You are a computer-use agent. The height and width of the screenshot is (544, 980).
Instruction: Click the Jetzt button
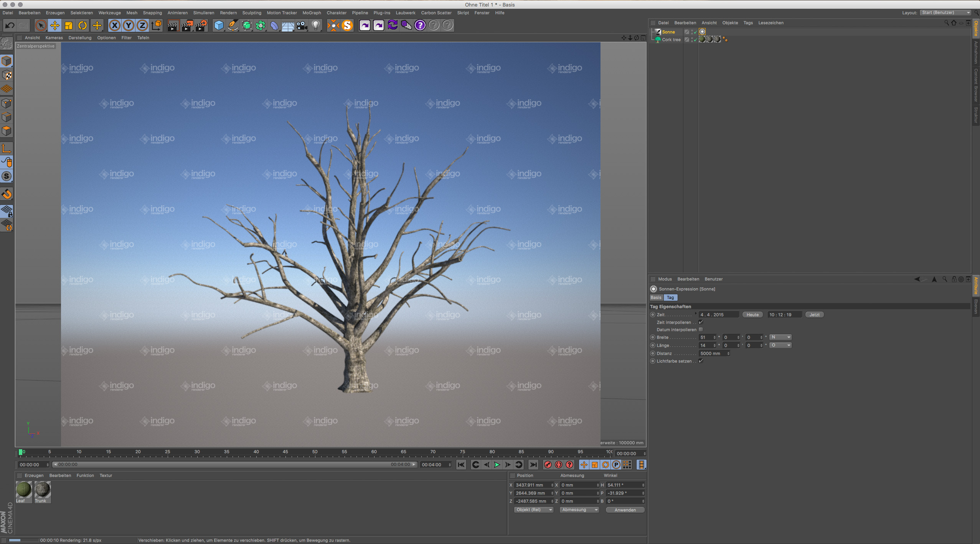pos(814,315)
